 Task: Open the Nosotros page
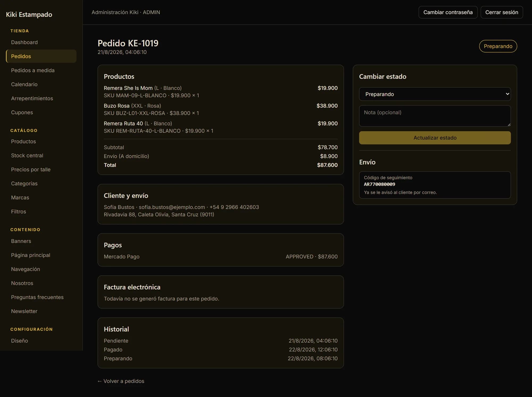click(41, 283)
